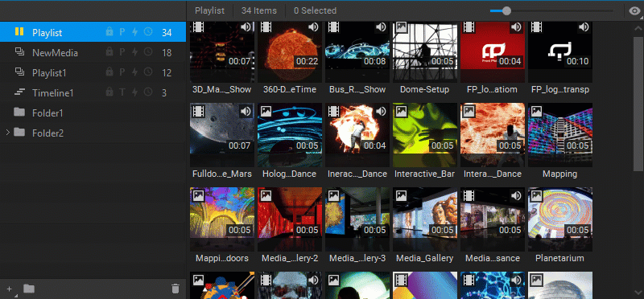
Task: Toggle the lock icon on NewMedia row
Action: coord(109,52)
